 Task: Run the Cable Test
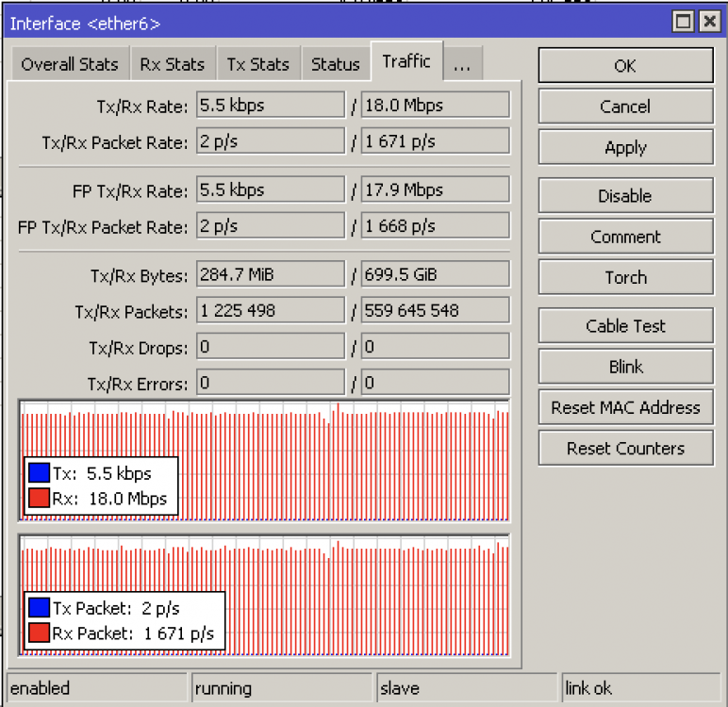pyautogui.click(x=625, y=326)
